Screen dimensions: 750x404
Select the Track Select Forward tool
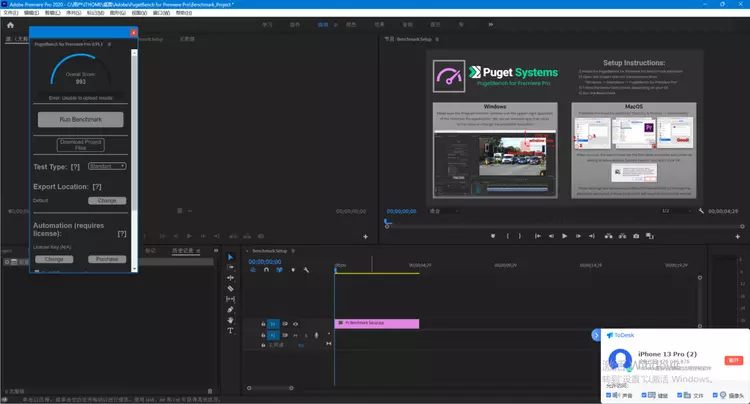(x=230, y=267)
